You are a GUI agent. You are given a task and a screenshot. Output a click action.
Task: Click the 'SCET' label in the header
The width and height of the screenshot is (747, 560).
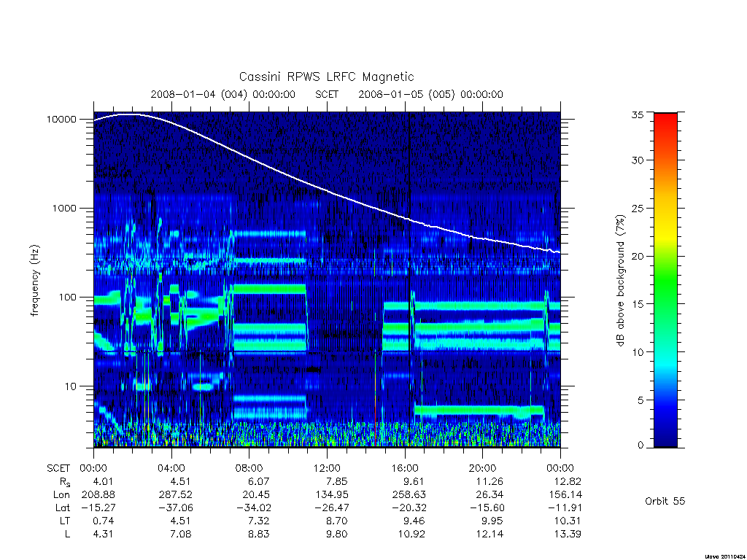tap(327, 94)
